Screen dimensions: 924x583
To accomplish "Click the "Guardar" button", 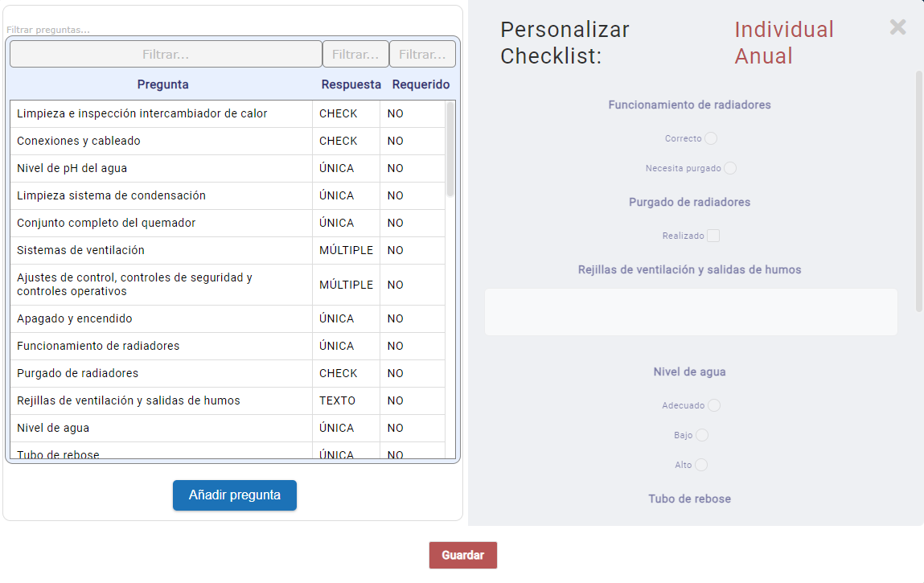I will pos(462,555).
